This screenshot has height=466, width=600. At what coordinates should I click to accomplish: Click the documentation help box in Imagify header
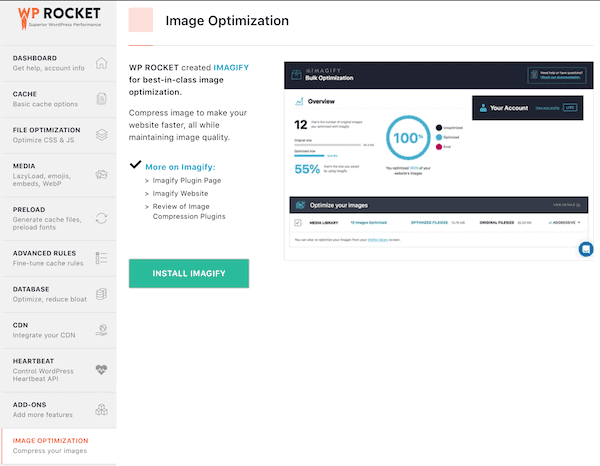pyautogui.click(x=557, y=75)
